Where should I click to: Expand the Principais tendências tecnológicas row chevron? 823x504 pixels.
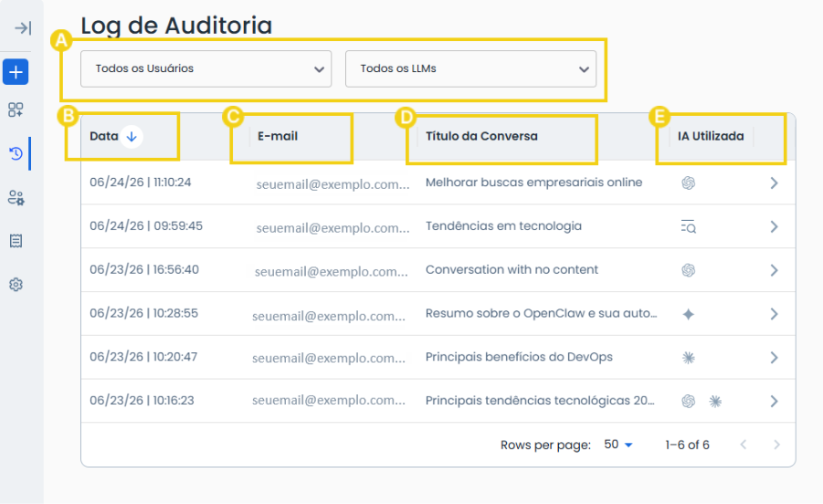tap(775, 401)
